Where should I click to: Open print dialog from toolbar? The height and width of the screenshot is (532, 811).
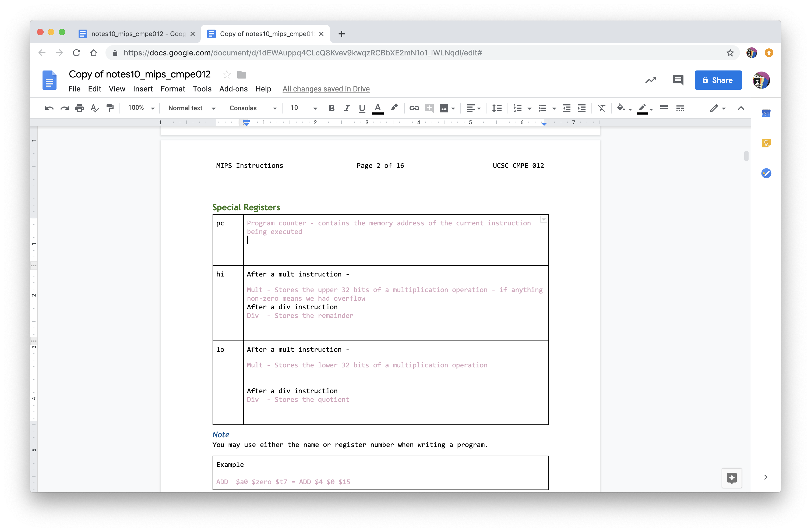point(79,108)
